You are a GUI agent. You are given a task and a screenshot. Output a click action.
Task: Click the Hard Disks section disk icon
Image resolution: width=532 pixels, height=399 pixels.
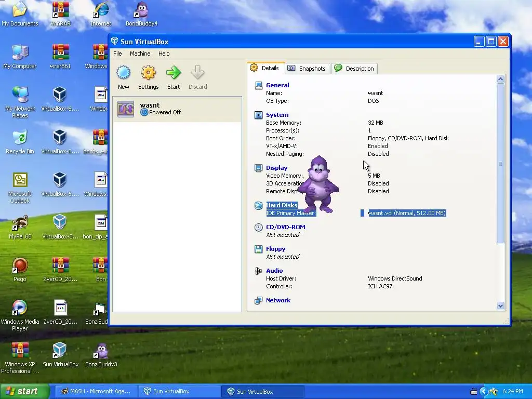[259, 205]
